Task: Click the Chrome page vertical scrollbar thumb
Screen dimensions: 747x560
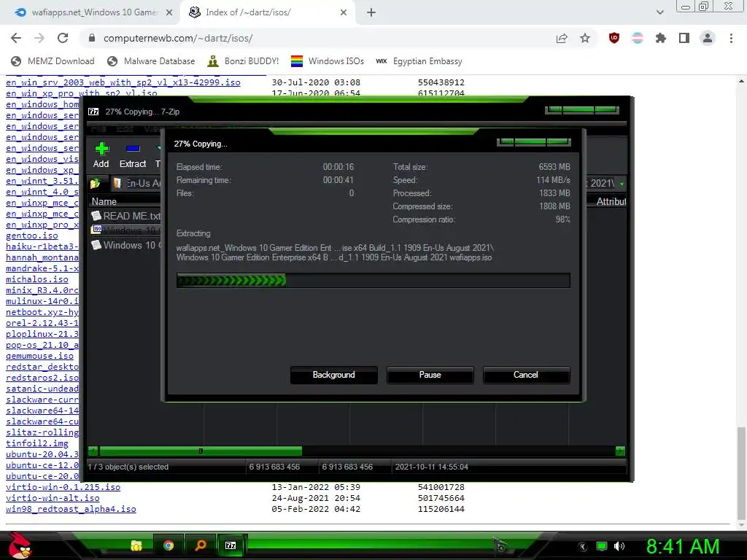Action: tap(741, 472)
